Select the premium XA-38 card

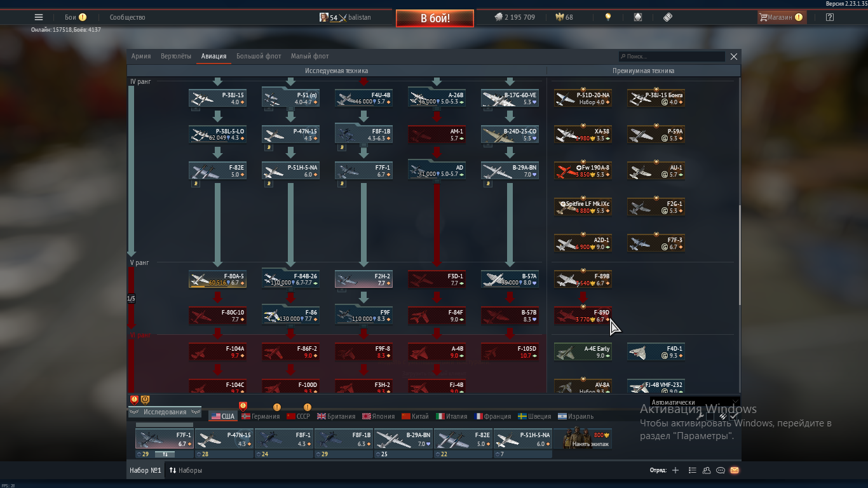coord(583,135)
